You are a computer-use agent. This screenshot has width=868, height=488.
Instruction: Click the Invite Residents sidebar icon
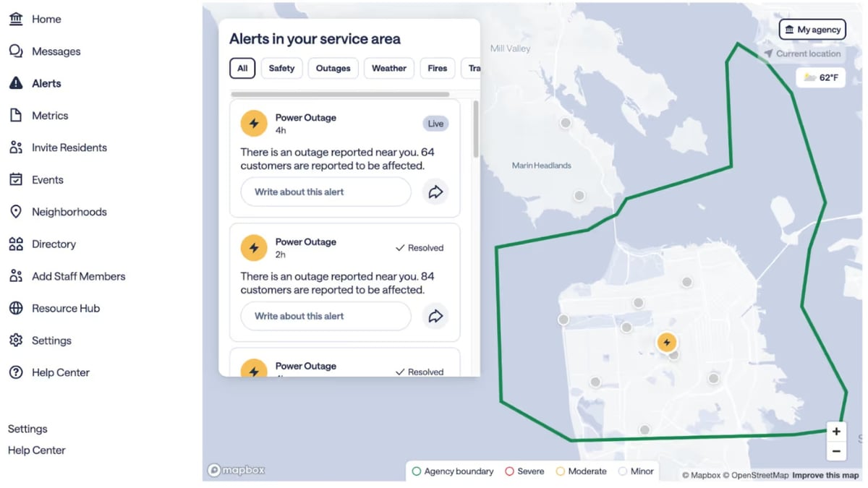16,147
